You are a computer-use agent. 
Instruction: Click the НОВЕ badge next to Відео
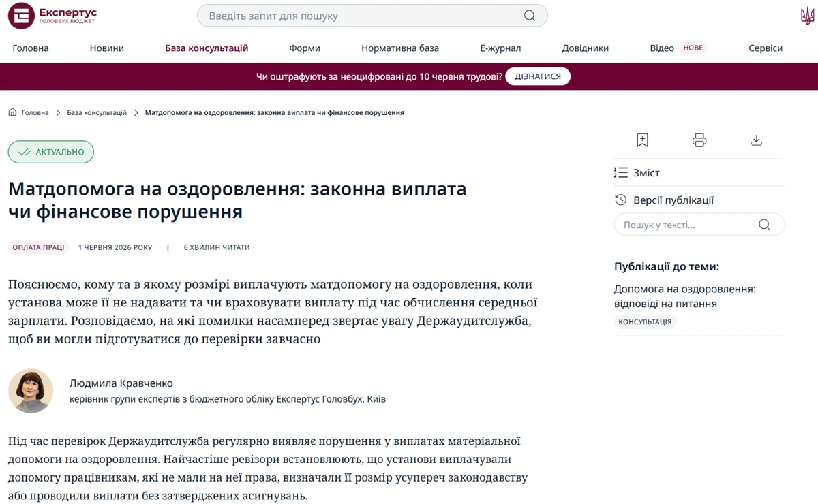[x=693, y=48]
